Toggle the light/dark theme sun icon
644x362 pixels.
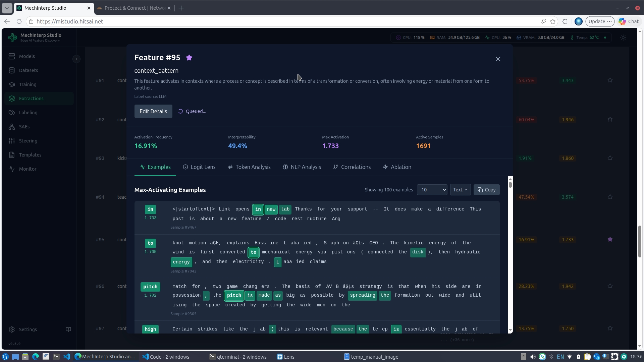coord(623,38)
